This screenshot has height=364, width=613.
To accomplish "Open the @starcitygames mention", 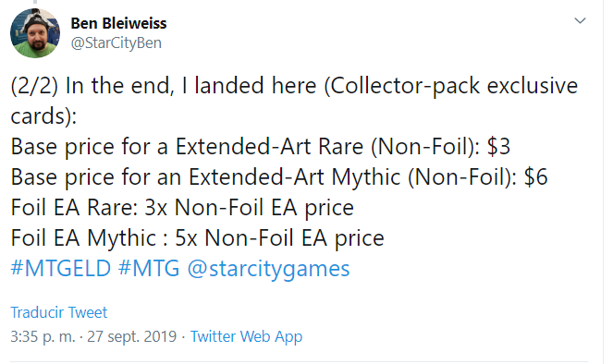I will [268, 270].
